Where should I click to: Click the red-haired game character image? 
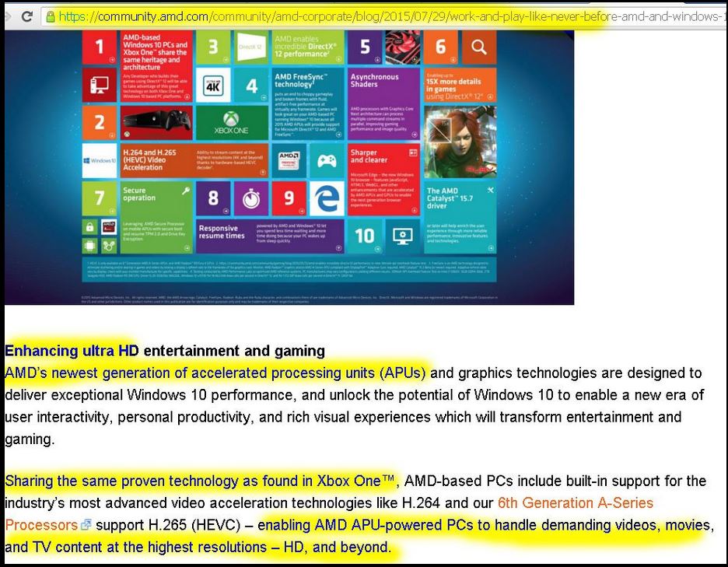(460, 142)
